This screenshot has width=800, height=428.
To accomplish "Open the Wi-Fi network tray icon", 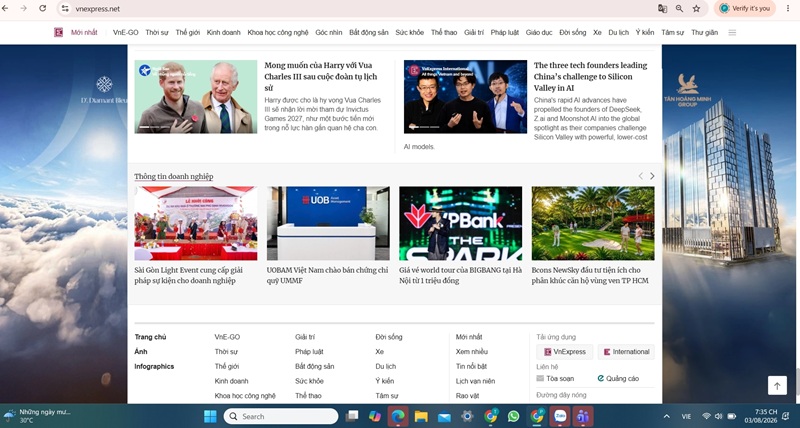I will coord(706,416).
